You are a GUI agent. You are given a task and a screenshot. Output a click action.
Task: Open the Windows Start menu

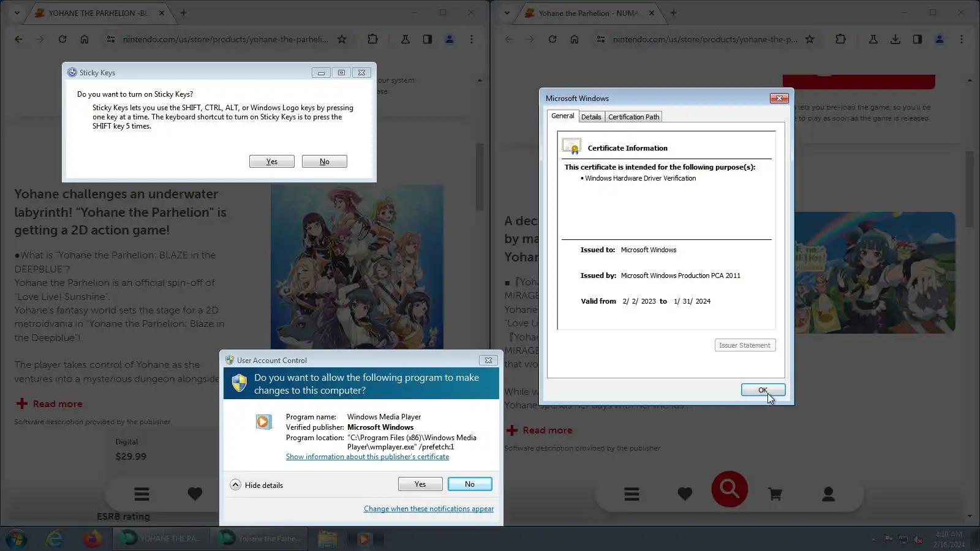(x=17, y=539)
